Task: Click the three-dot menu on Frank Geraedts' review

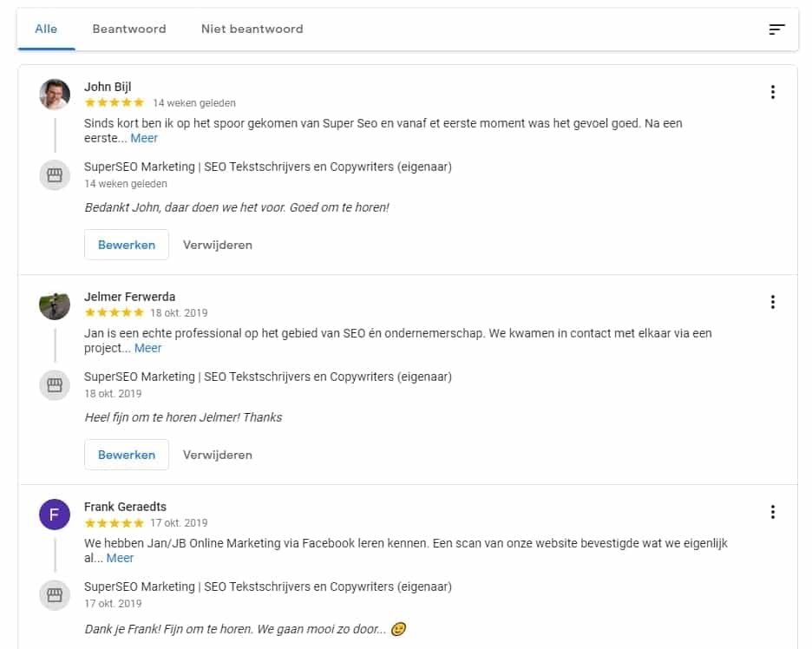Action: coord(773,512)
